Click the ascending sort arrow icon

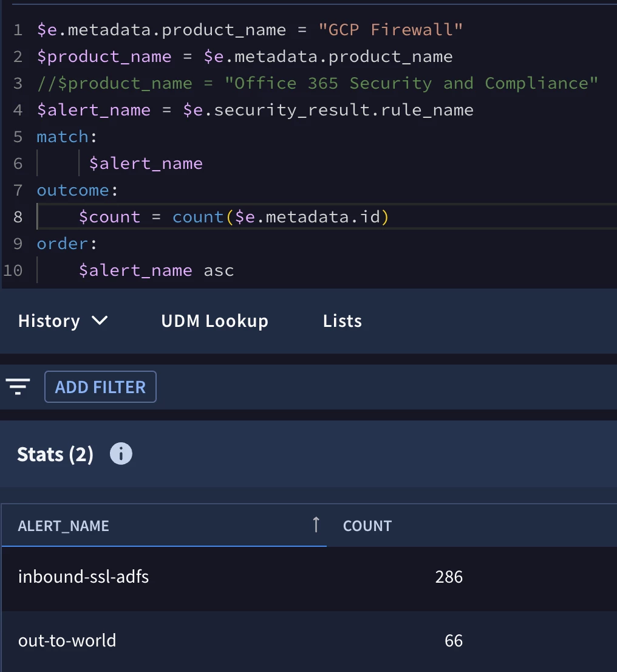316,524
